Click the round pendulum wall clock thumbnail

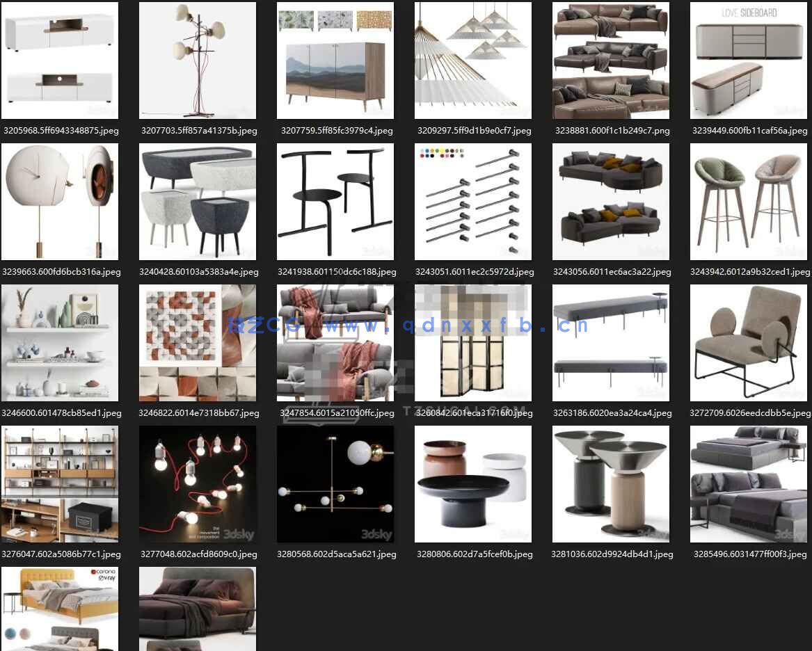click(x=60, y=202)
